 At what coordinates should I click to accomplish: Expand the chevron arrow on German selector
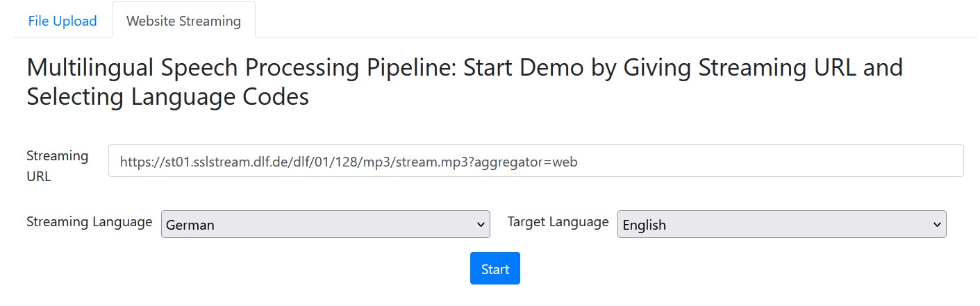pos(481,224)
